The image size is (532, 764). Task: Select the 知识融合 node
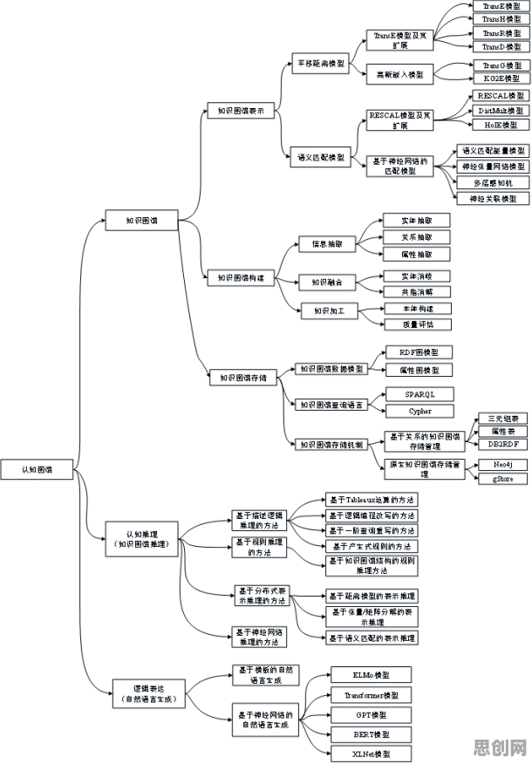click(327, 282)
